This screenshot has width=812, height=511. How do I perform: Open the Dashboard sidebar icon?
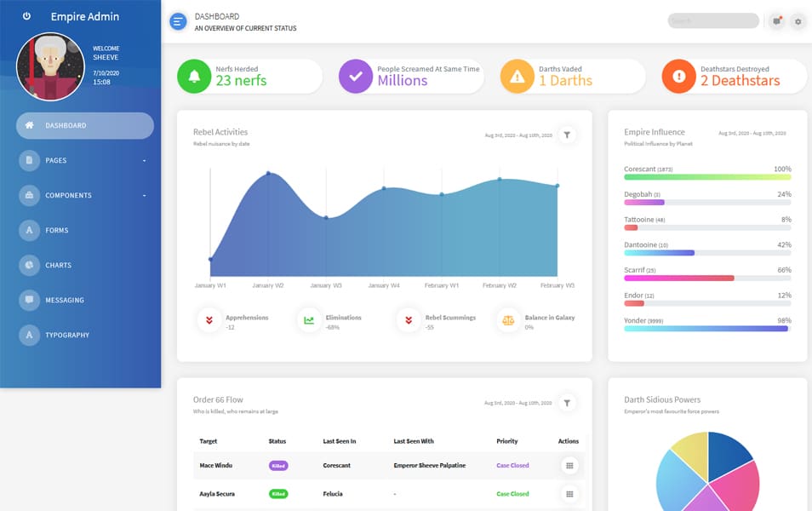[x=27, y=125]
